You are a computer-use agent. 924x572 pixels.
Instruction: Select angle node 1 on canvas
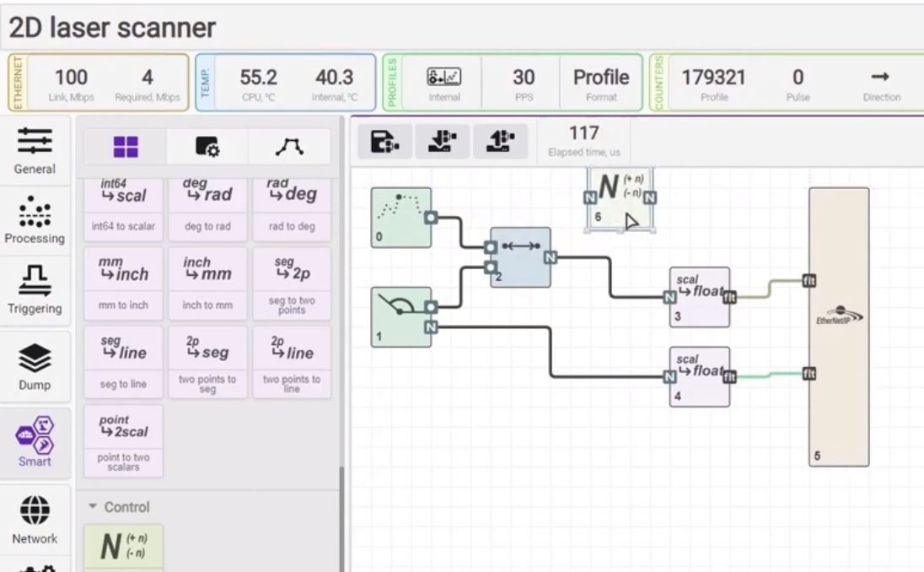click(x=400, y=316)
